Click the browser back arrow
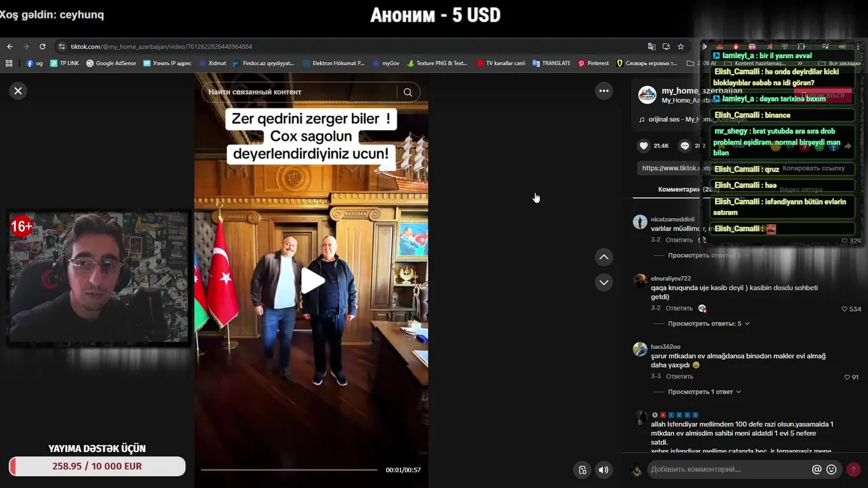Viewport: 868px width, 488px height. [9, 47]
